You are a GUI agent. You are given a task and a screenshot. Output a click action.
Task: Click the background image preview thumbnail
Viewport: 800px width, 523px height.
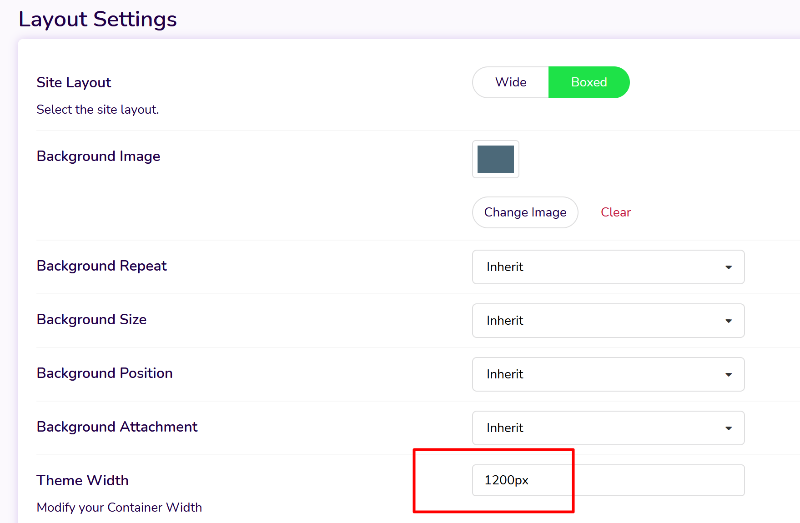(x=495, y=159)
